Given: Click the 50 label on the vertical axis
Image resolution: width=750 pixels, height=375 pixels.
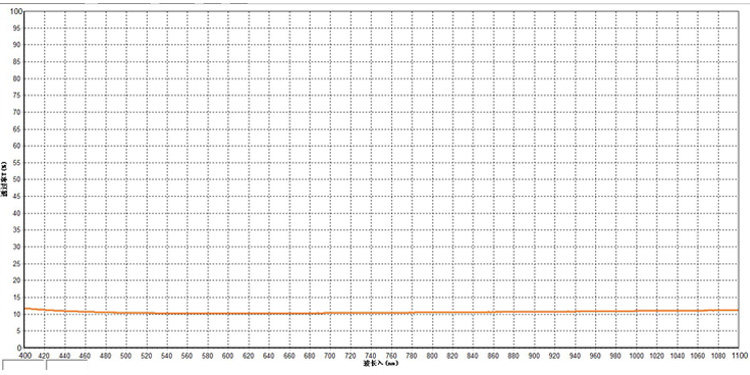Looking at the screenshot, I should click(x=19, y=179).
